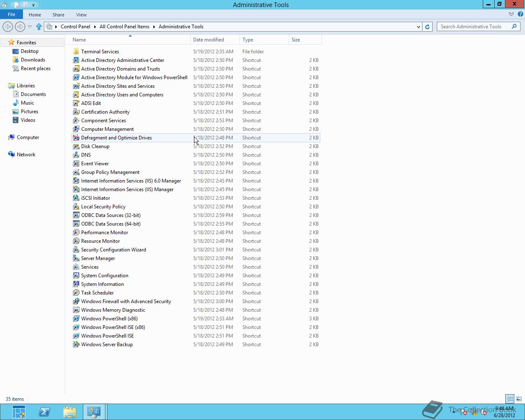
Task: Select the Task Scheduler icon
Action: 76,293
